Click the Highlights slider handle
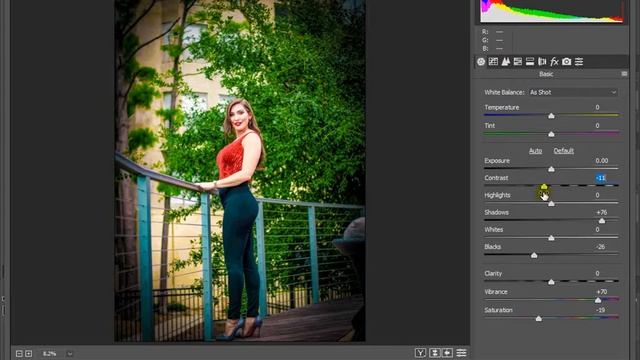The width and height of the screenshot is (640, 360). point(551,203)
